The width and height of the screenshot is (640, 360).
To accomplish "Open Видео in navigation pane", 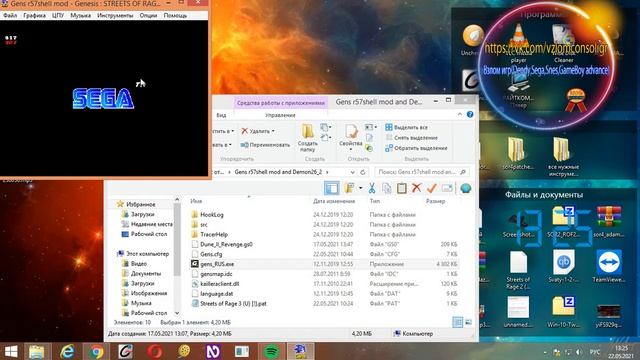I will 139,264.
